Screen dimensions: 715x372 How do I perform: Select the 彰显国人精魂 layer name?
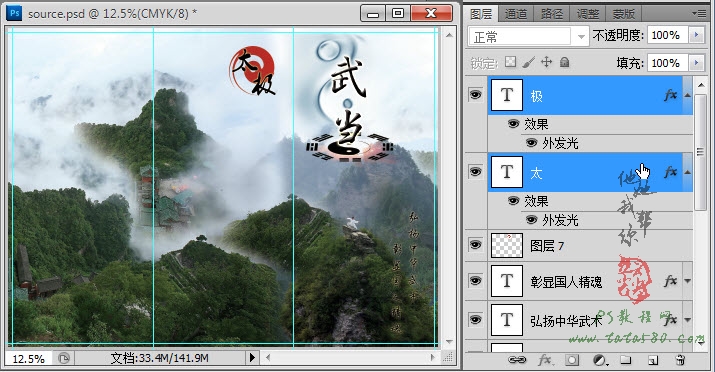pyautogui.click(x=566, y=282)
